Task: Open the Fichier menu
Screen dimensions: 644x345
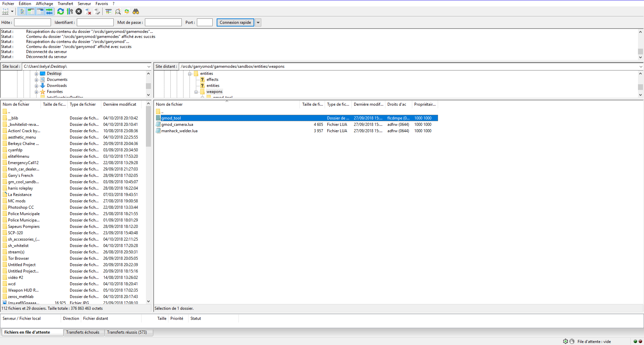Action: coord(8,4)
